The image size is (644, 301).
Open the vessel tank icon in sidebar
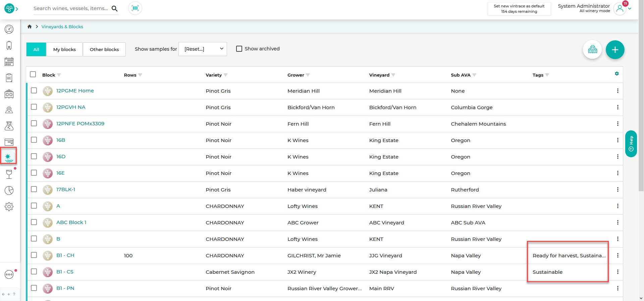click(9, 45)
